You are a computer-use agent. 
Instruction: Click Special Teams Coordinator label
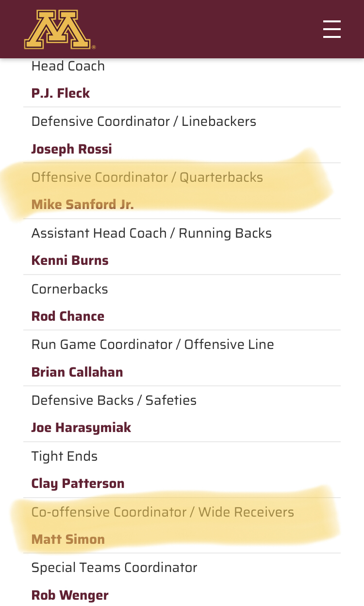pyautogui.click(x=115, y=568)
